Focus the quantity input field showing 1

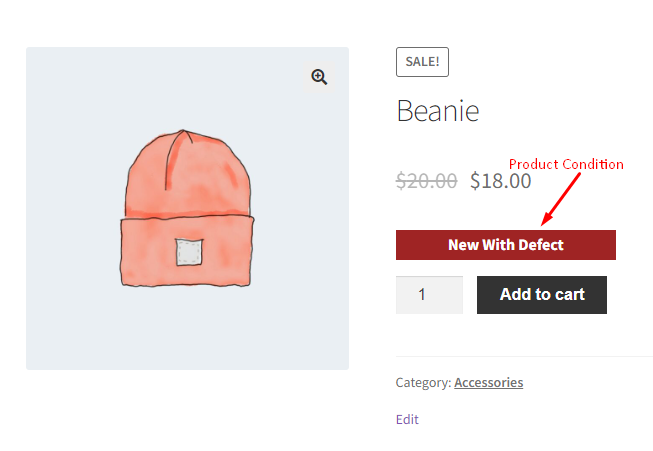tap(429, 295)
